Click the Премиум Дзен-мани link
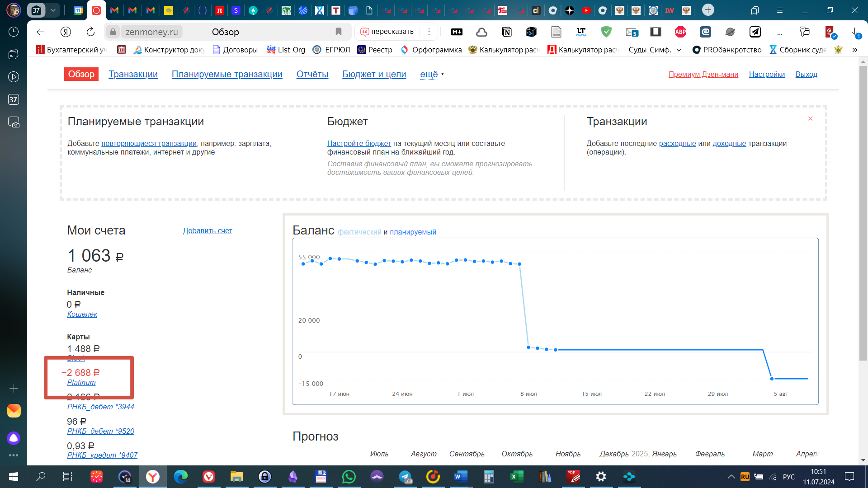 point(703,74)
